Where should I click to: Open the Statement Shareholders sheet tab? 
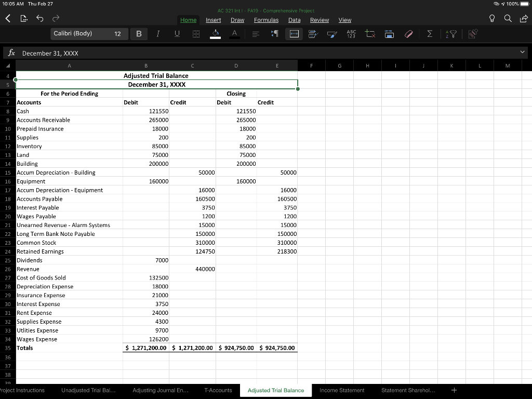pos(408,390)
